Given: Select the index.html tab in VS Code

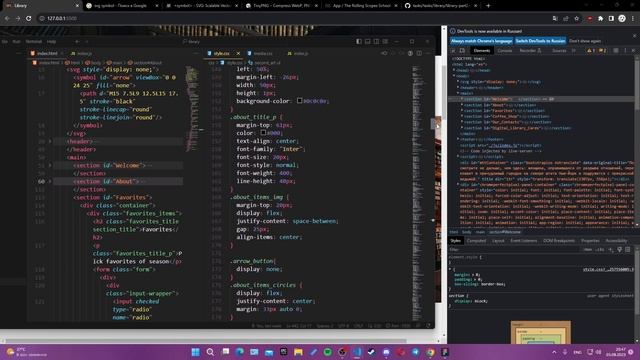Looking at the screenshot, I should coord(47,53).
